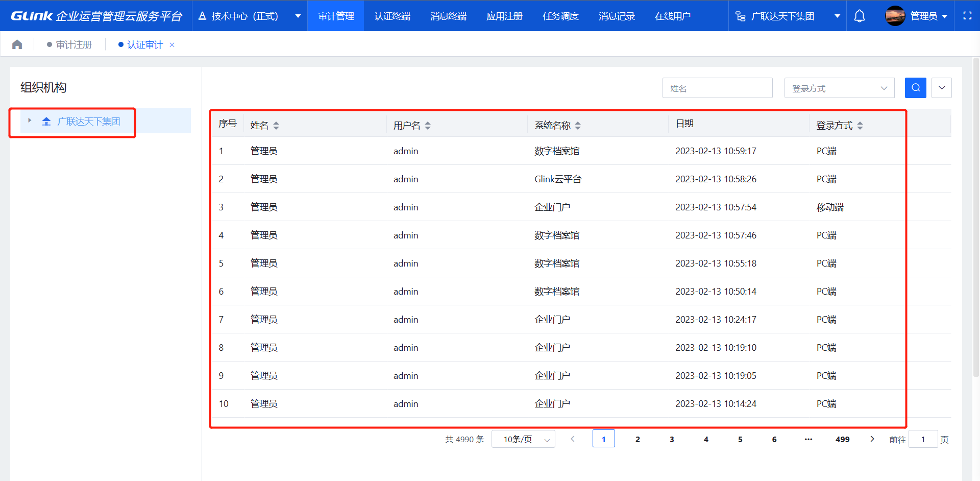The width and height of the screenshot is (980, 481).
Task: Click the current page 1 button
Action: click(603, 439)
